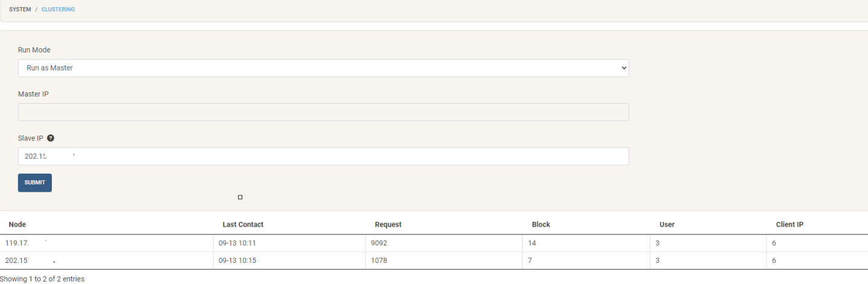Viewport: 868px width, 284px height.
Task: Click the Master IP input field
Action: pyautogui.click(x=323, y=112)
